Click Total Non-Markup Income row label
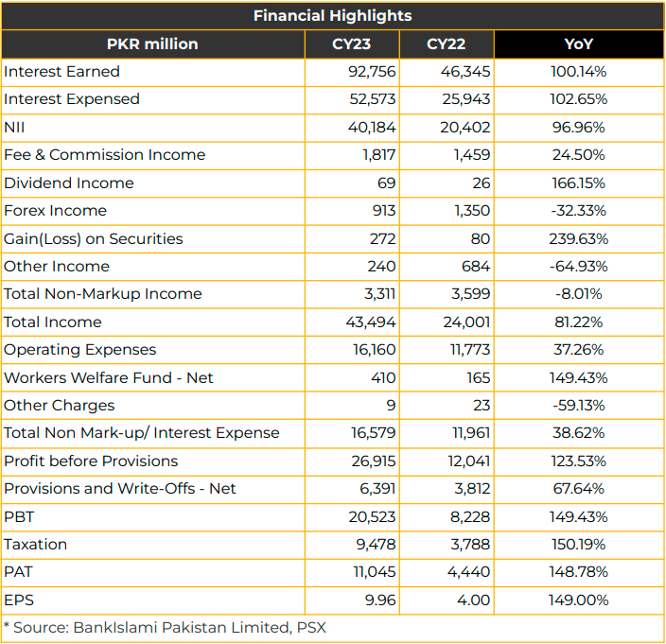Screen dimensions: 666x644 (x=103, y=294)
